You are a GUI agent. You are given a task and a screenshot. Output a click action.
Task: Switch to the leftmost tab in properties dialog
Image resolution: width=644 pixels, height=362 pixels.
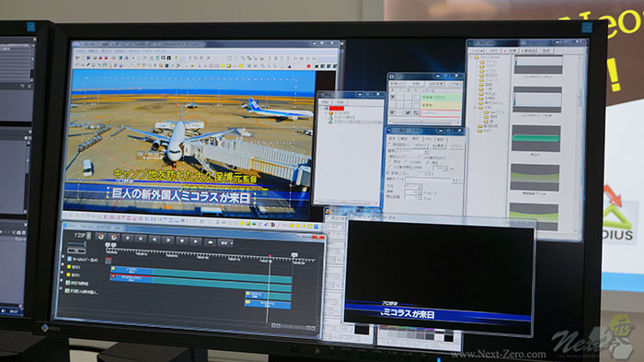(392, 139)
